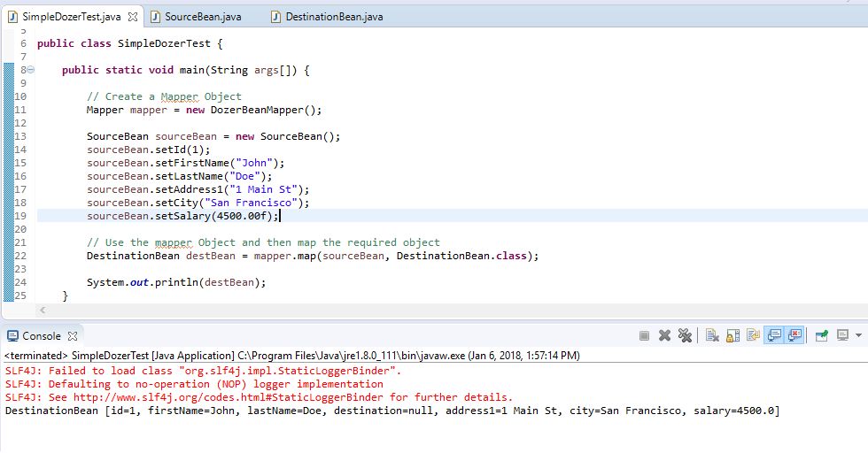Click the class name 'SimpleDozerTest' in the declaration
This screenshot has height=453, width=868.
tap(164, 43)
